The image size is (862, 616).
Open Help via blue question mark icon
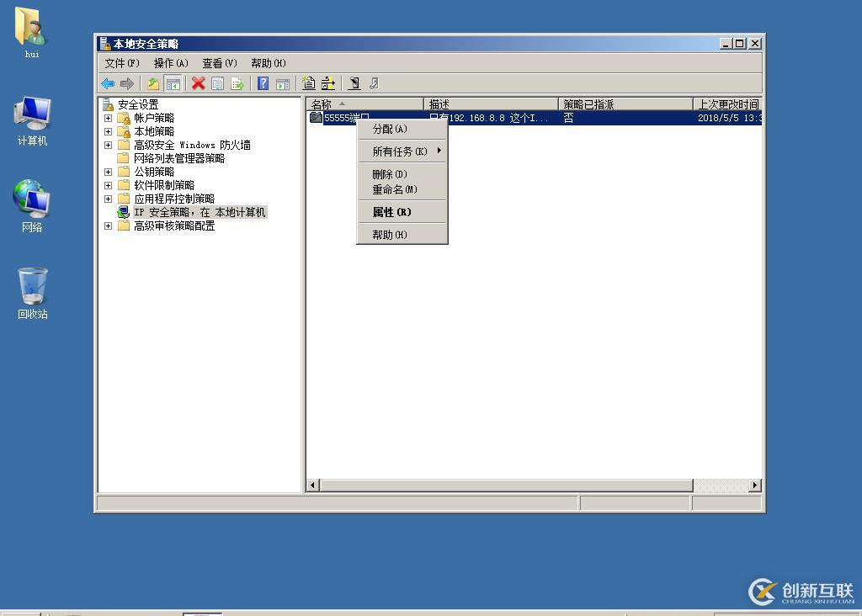263,83
